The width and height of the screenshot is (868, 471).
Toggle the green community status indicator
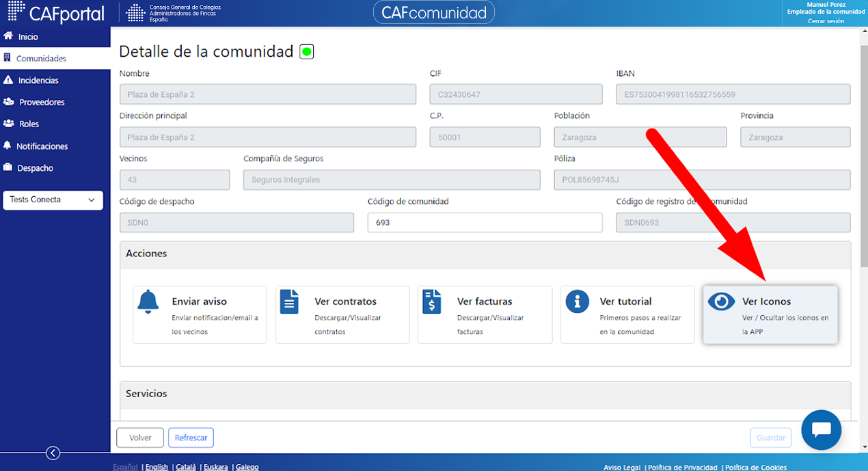pyautogui.click(x=307, y=51)
